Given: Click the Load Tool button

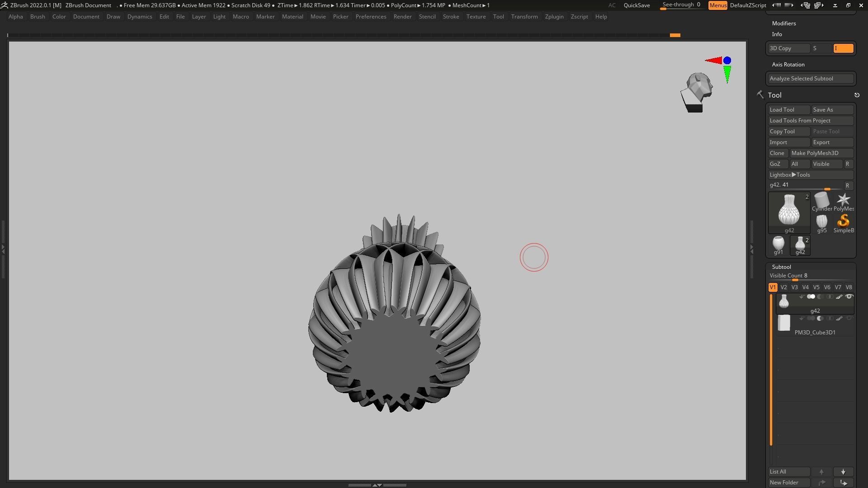Looking at the screenshot, I should click(x=788, y=110).
